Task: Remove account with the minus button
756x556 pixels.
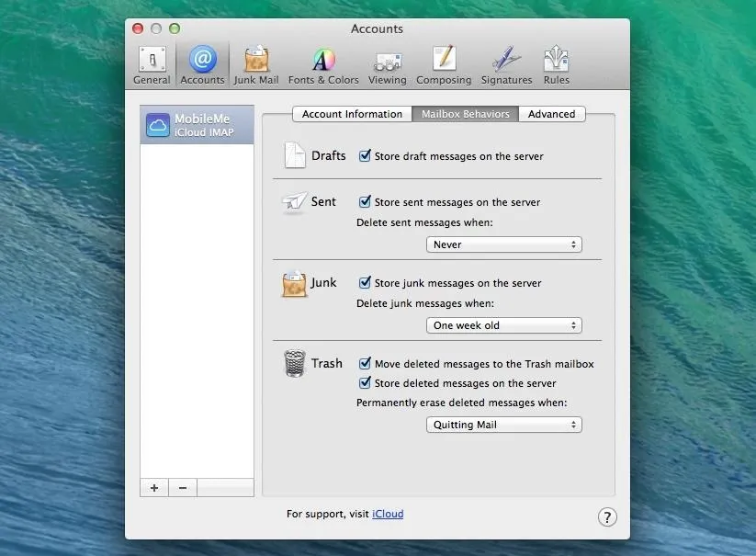Action: (x=183, y=487)
